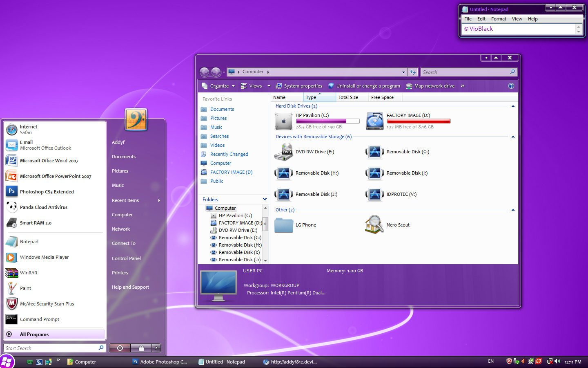
Task: Open All Programs list
Action: point(55,334)
